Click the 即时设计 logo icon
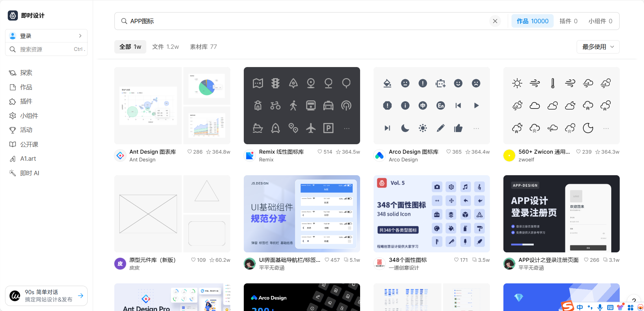 pos(13,15)
